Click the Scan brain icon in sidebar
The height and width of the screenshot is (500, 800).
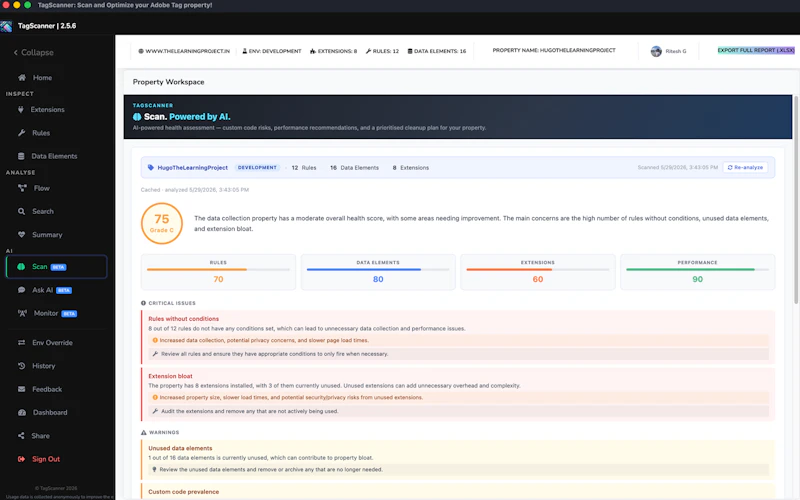(x=21, y=267)
